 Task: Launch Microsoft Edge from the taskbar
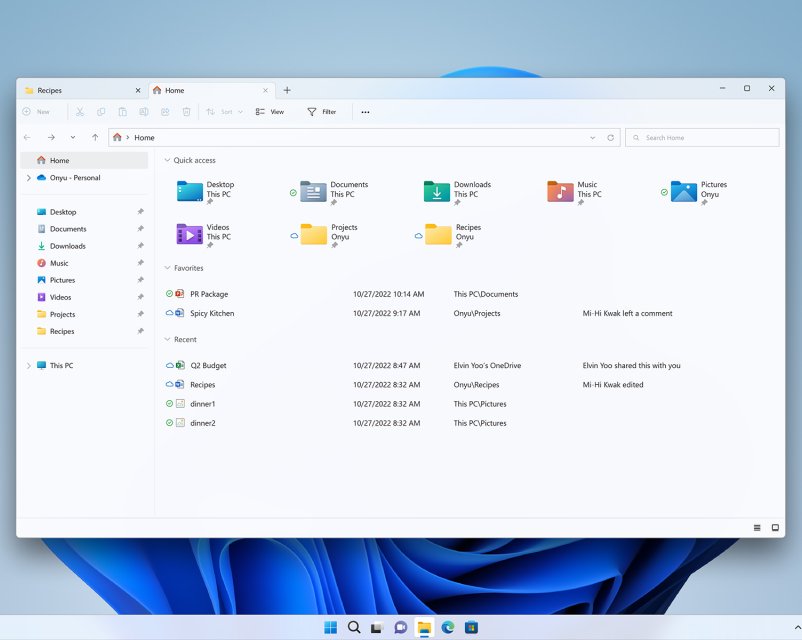point(448,627)
